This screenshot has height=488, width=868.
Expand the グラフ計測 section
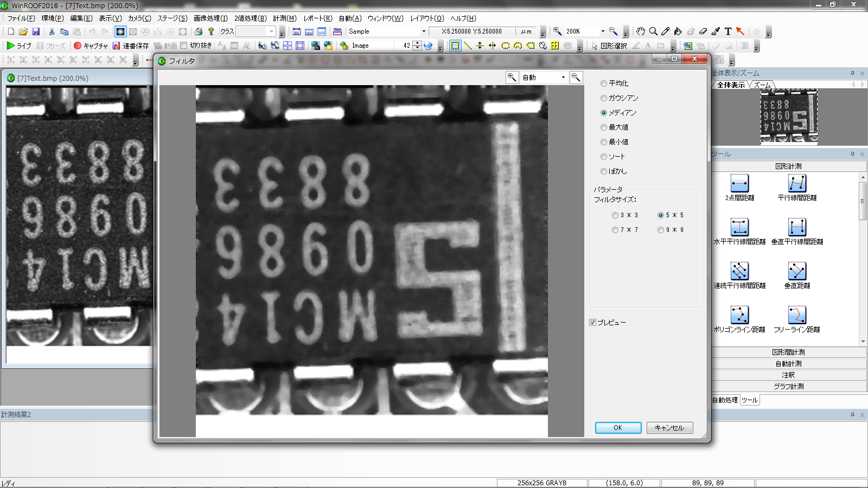pos(788,387)
